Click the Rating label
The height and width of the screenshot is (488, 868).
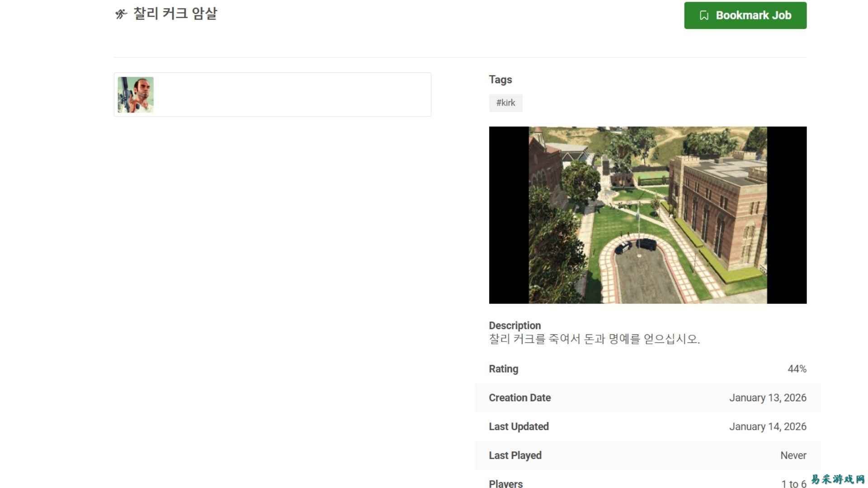click(x=503, y=369)
